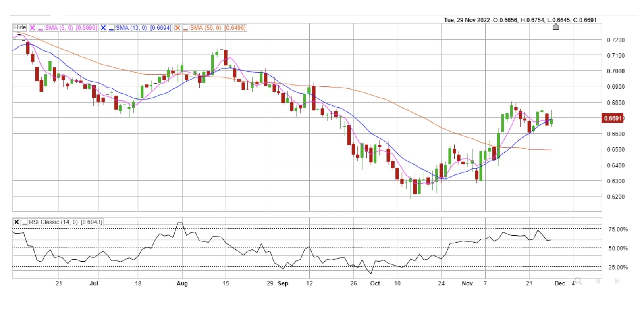Click the Hide legend button

[x=20, y=27]
